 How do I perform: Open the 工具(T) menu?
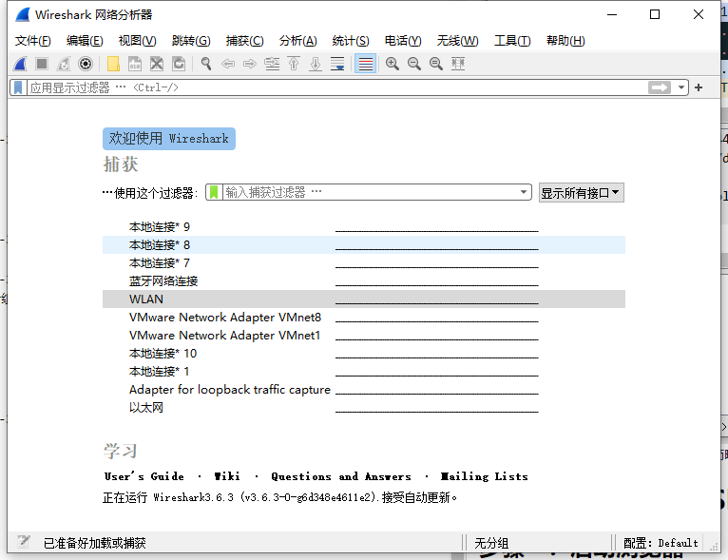pos(512,41)
